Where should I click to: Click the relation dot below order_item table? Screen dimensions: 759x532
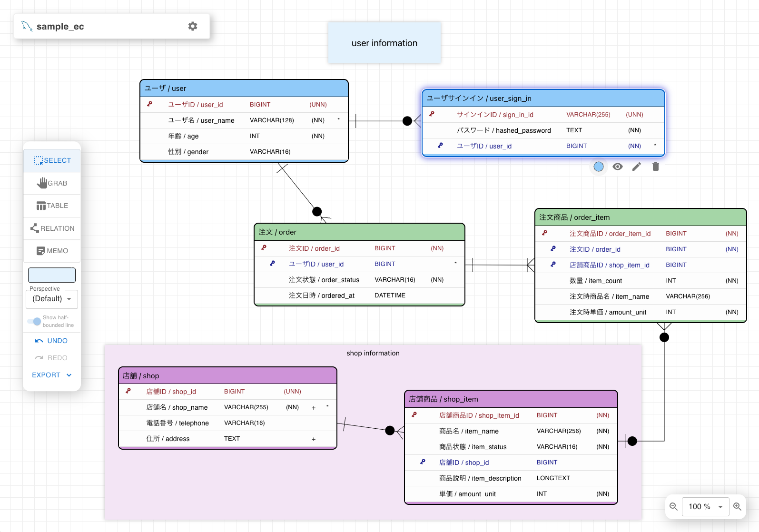[x=664, y=337]
